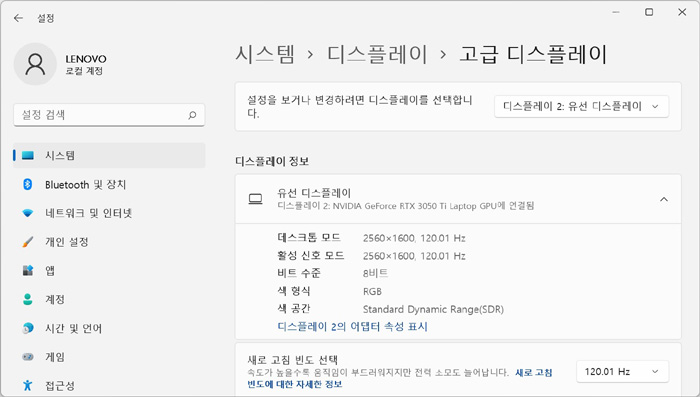Open 네트워크 및 인터넷 settings

[x=109, y=213]
